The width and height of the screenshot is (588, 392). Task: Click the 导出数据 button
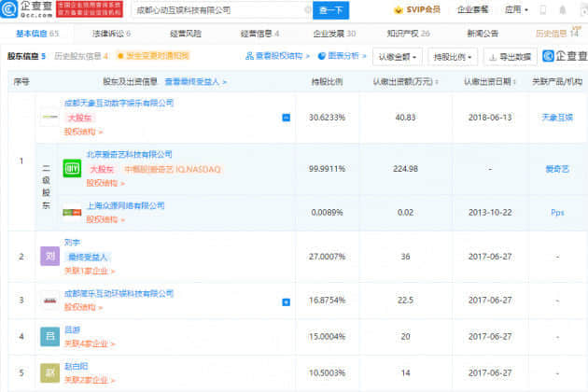510,57
